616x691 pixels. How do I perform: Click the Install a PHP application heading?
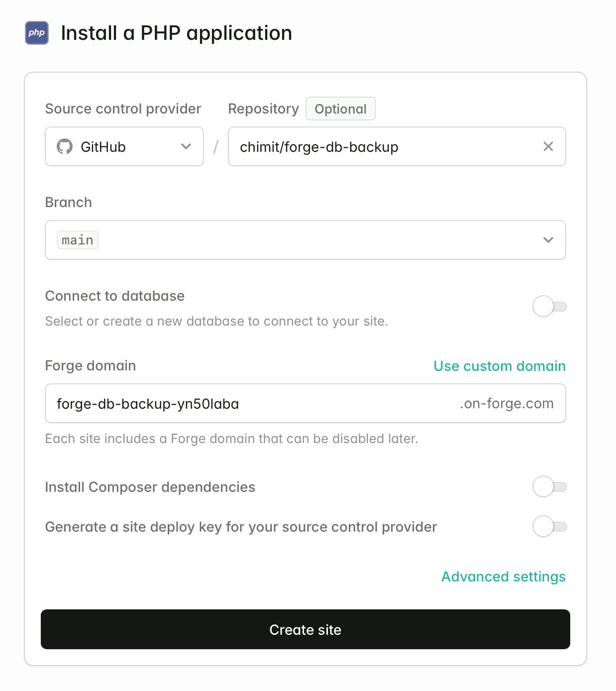point(176,33)
